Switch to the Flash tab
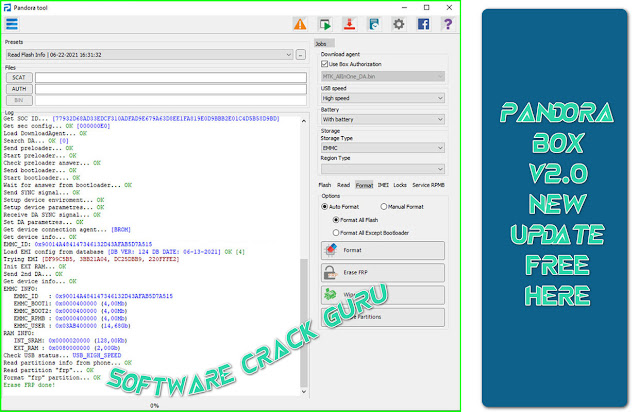 (325, 185)
